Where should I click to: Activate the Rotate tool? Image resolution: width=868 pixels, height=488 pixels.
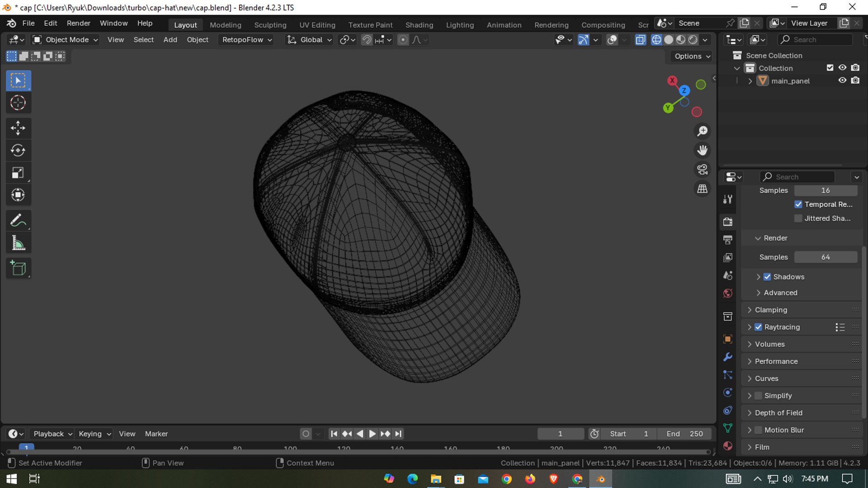pos(18,150)
